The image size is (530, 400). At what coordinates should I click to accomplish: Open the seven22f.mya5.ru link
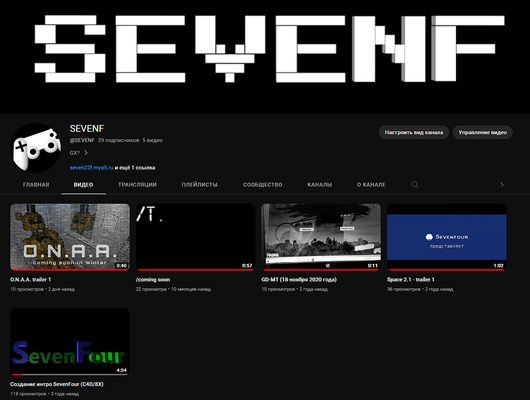coord(91,168)
